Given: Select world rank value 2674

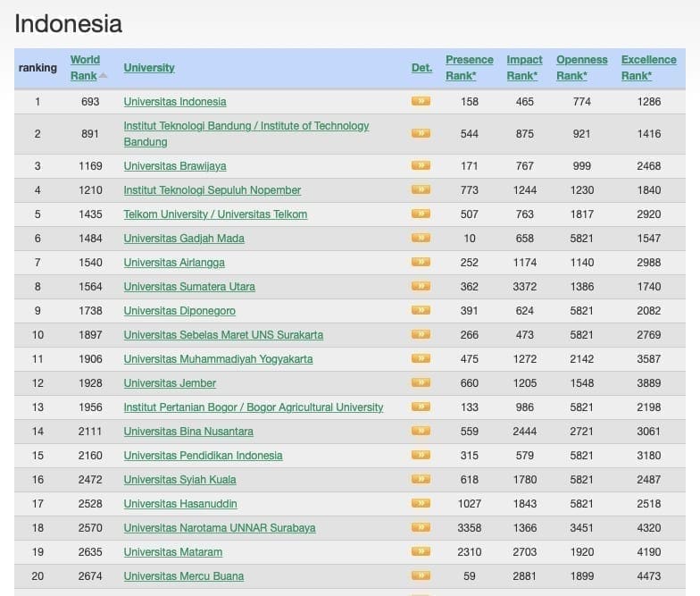Looking at the screenshot, I should [x=90, y=575].
